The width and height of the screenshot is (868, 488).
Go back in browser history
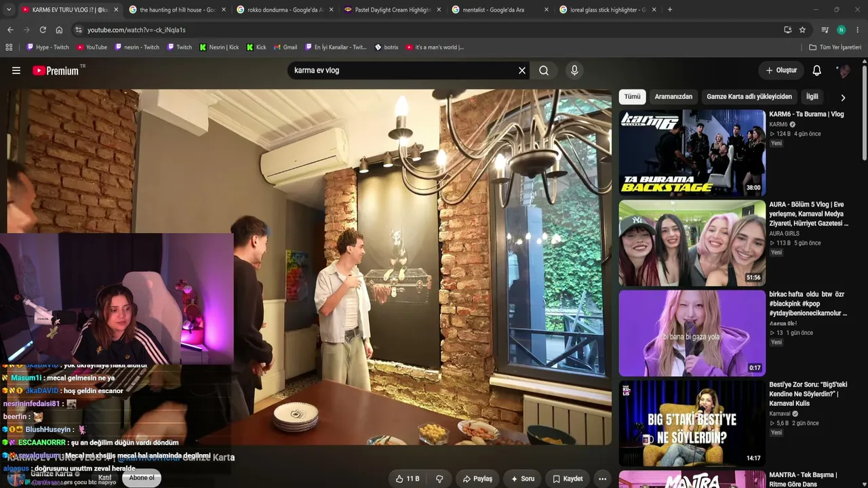10,30
